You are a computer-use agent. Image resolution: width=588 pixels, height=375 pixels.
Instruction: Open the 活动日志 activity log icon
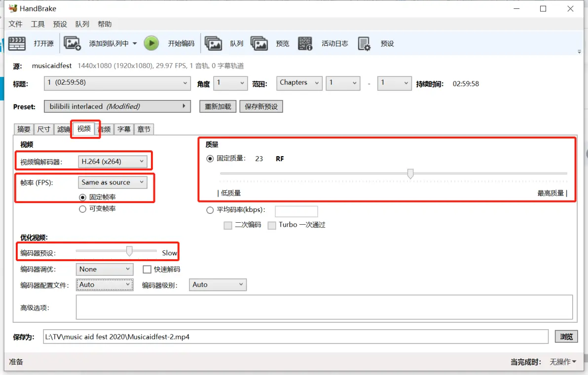[x=305, y=43]
